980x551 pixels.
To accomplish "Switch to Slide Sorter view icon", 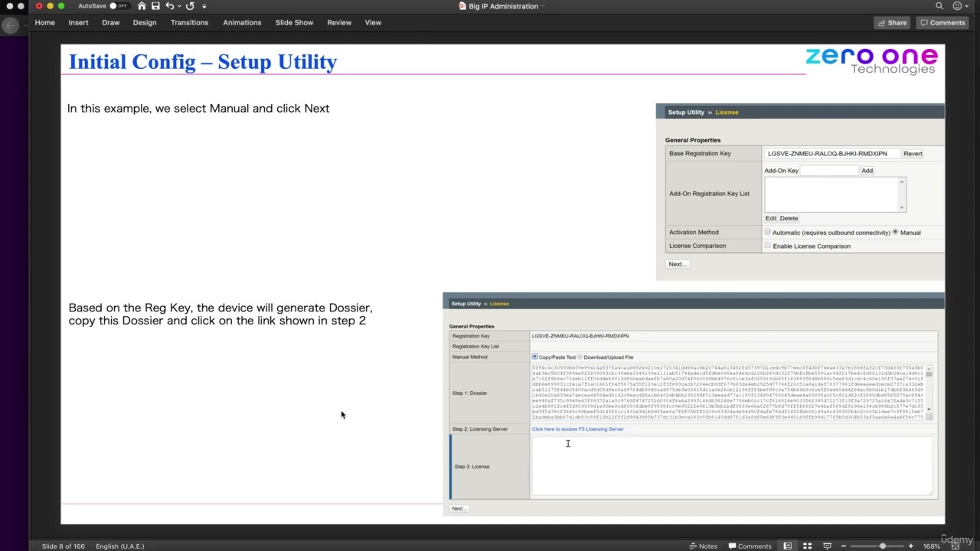I will [x=807, y=546].
